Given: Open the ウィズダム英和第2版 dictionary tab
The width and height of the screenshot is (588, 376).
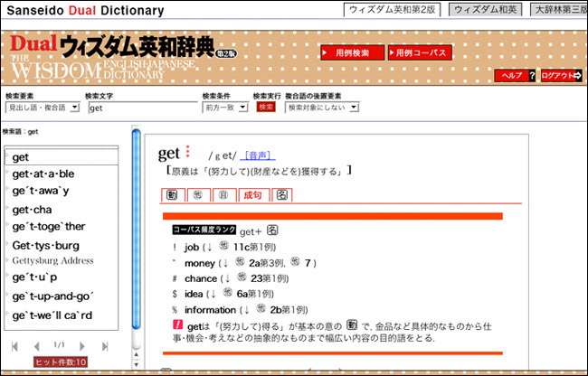Looking at the screenshot, I should point(392,10).
